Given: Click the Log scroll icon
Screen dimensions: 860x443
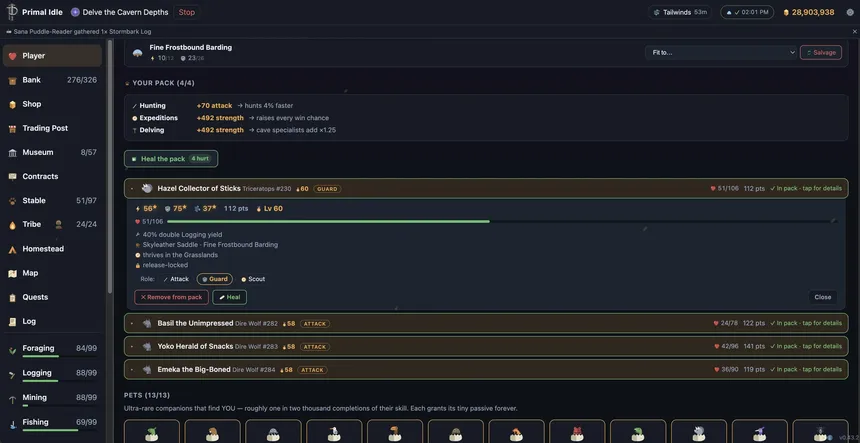Looking at the screenshot, I should pos(13,321).
